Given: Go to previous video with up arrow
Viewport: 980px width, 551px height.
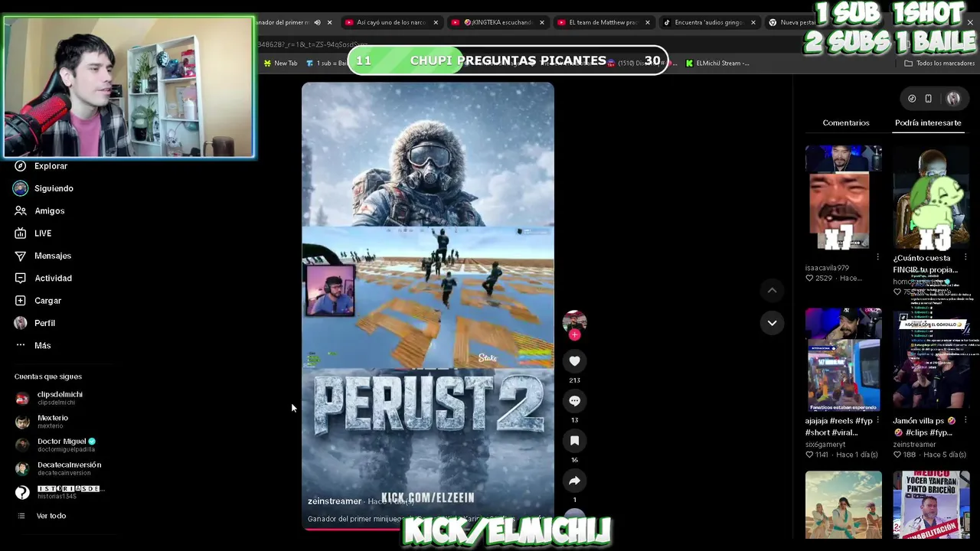Looking at the screenshot, I should [772, 290].
